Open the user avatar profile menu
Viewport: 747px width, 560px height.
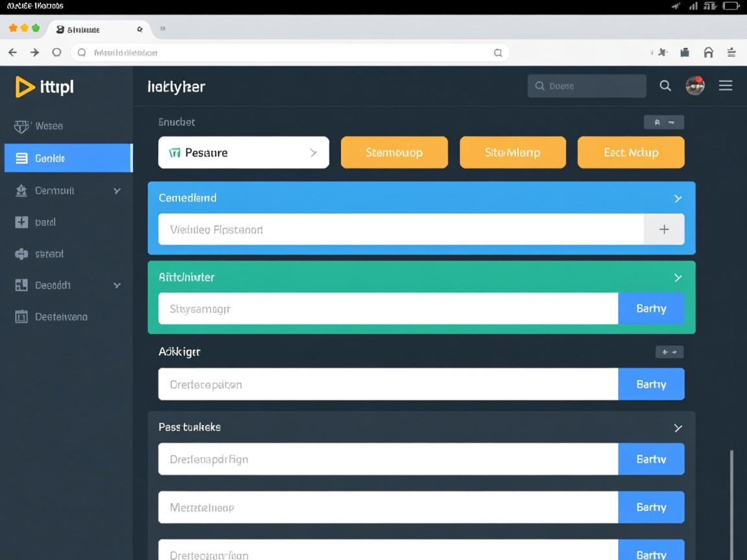[x=695, y=86]
